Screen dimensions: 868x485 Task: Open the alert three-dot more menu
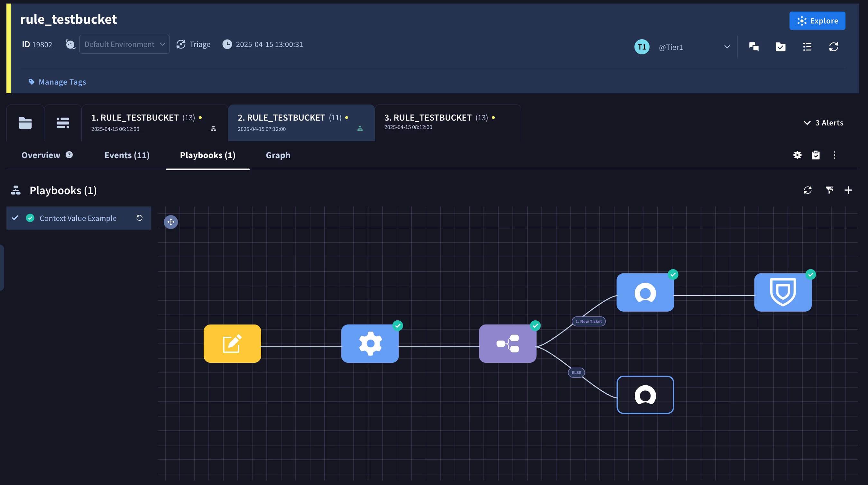[x=835, y=155]
